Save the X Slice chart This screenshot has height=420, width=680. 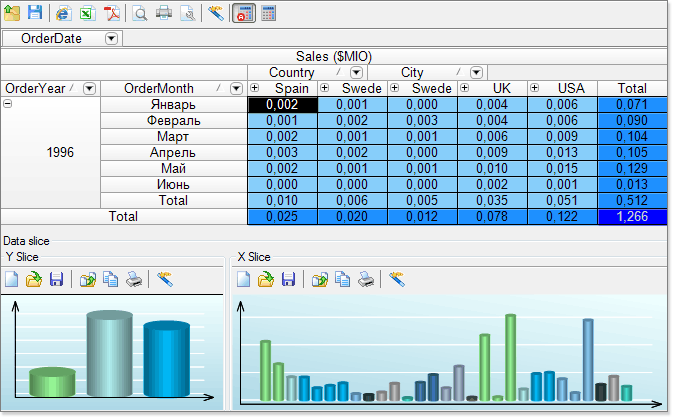point(288,279)
